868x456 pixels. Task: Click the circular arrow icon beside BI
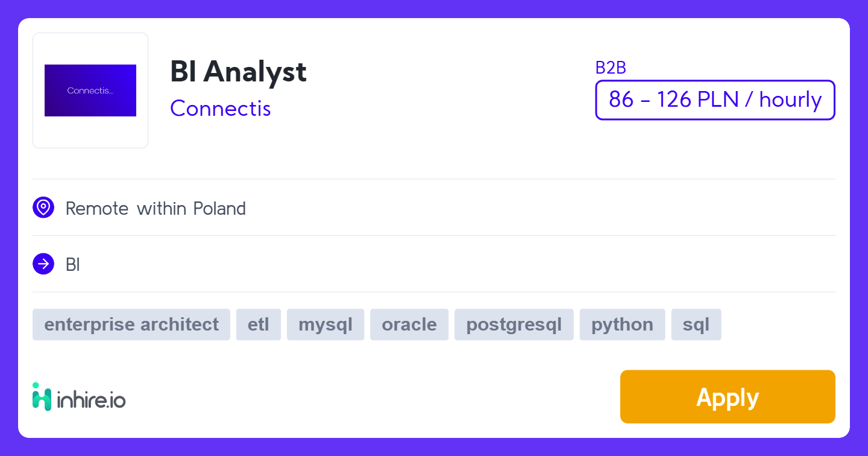[x=43, y=264]
